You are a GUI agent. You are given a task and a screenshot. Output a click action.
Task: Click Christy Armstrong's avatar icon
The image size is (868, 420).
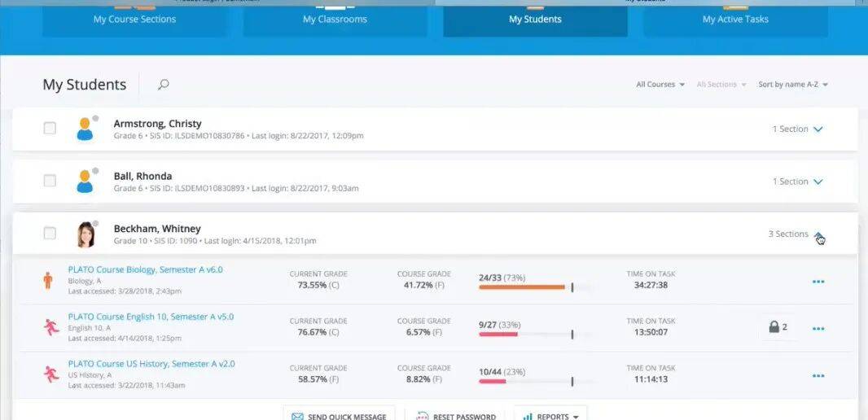tap(85, 129)
